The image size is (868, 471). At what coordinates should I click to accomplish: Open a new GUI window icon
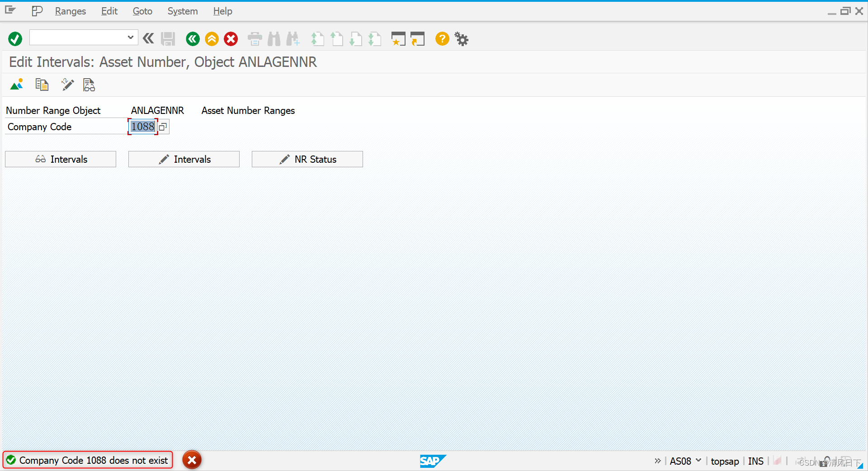[x=398, y=39]
